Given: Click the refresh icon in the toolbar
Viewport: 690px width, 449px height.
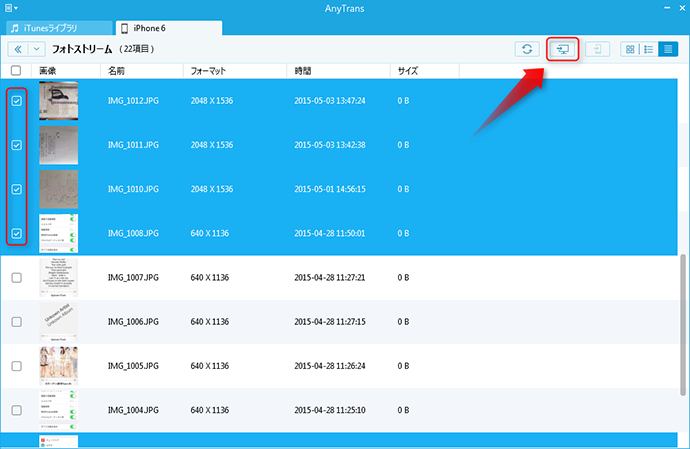Looking at the screenshot, I should point(527,49).
